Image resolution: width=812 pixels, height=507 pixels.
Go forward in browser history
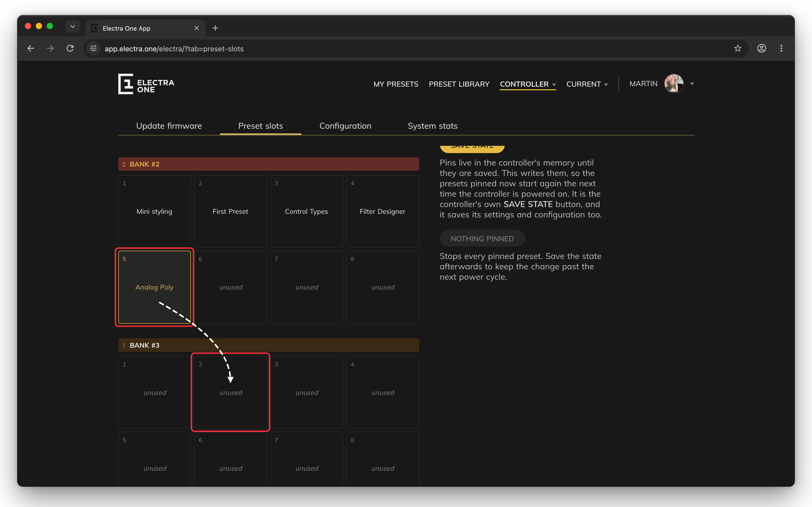pyautogui.click(x=50, y=48)
